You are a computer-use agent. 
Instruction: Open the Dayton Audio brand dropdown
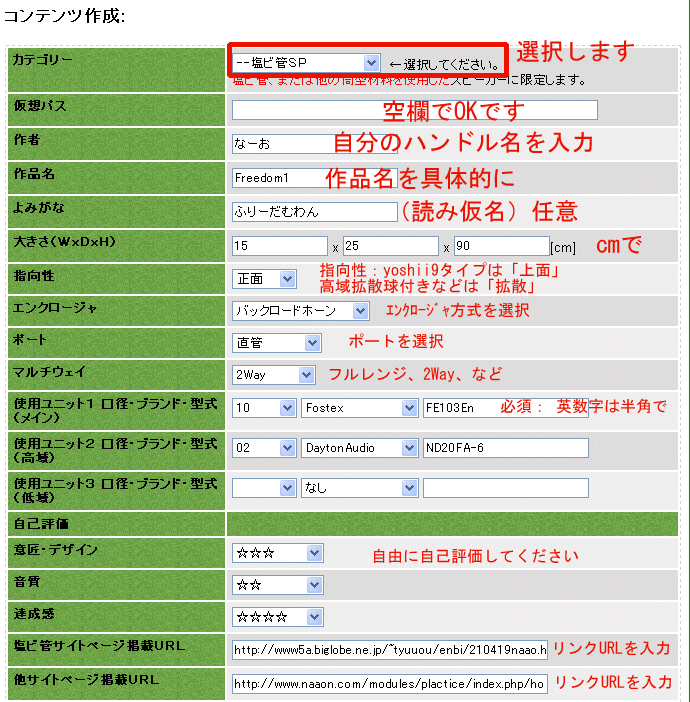tap(359, 449)
